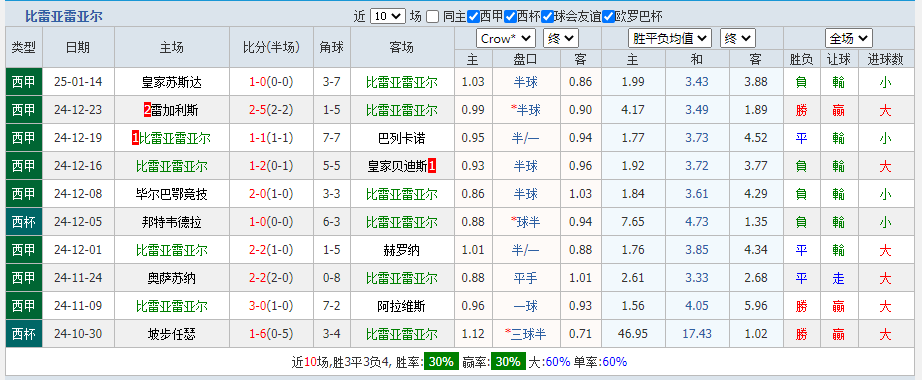This screenshot has width=922, height=380.
Task: Click date 24-12-23
Action: [78, 110]
